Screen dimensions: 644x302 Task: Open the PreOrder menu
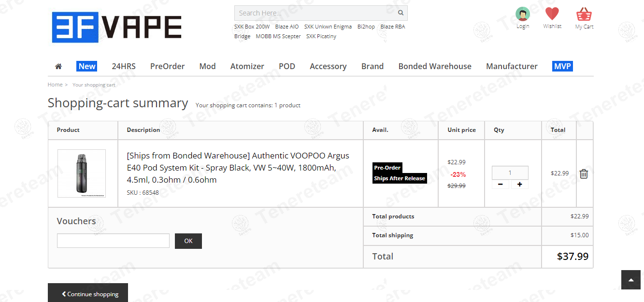point(167,66)
